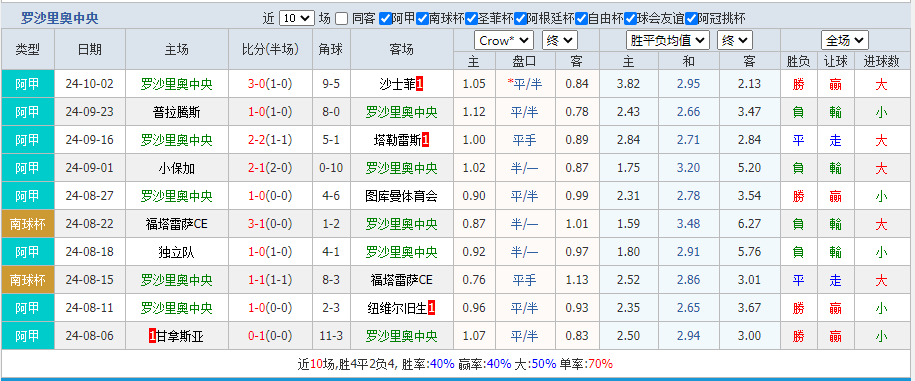Image resolution: width=915 pixels, height=381 pixels.
Task: Click date cell 24-08-18
Action: click(90, 252)
